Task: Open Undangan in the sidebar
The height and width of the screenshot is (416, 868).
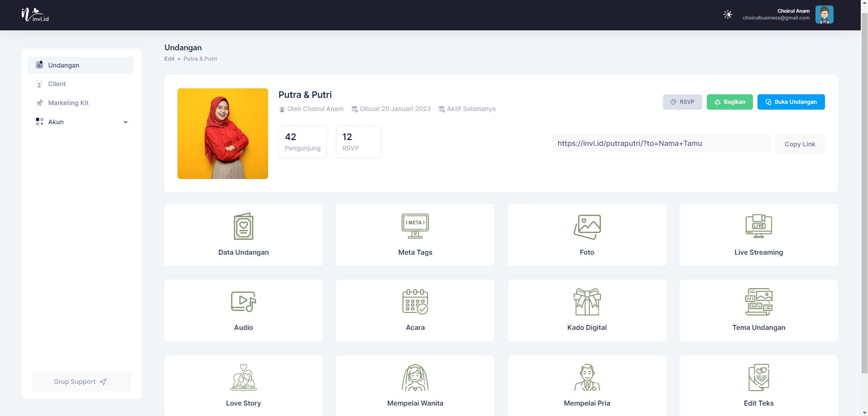Action: [81, 65]
